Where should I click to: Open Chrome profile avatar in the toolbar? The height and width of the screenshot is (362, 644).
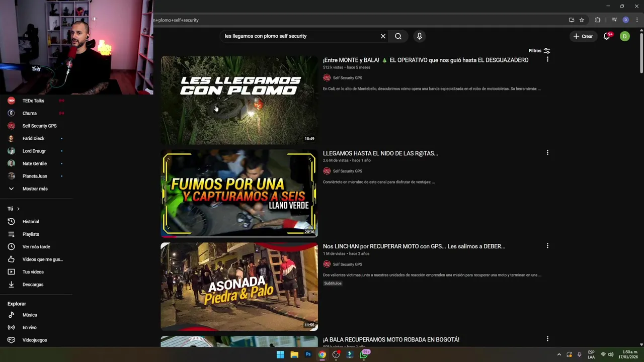click(x=626, y=20)
